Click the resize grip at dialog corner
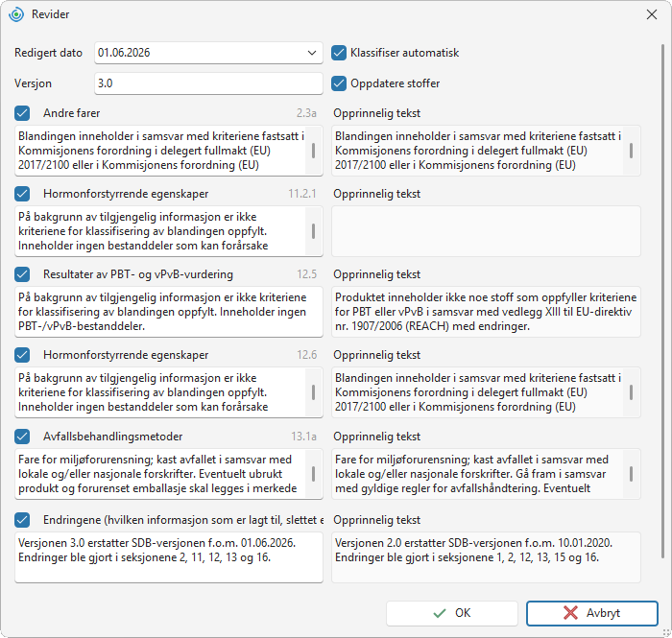This screenshot has width=672, height=638. point(666,632)
